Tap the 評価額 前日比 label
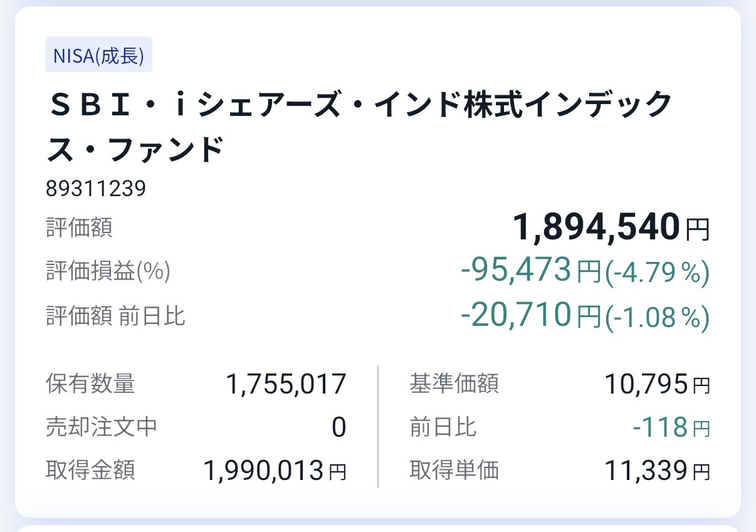This screenshot has height=532, width=756. pyautogui.click(x=115, y=316)
